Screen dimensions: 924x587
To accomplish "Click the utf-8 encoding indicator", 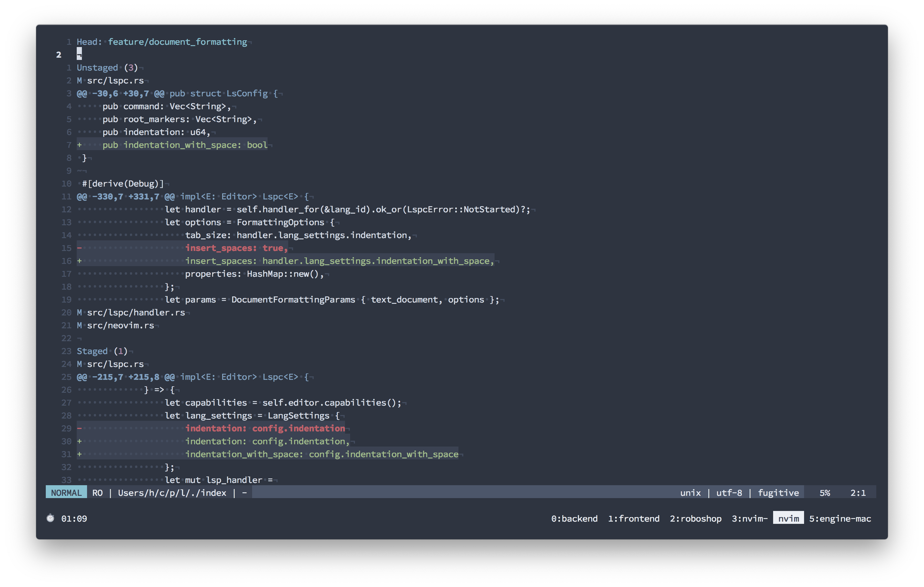I will [x=729, y=493].
